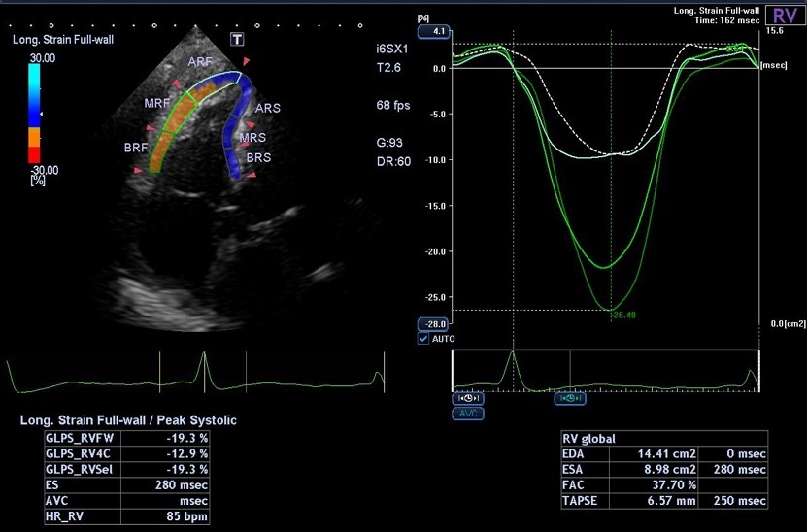Click the RV view indicator box
The width and height of the screenshot is (807, 532).
(x=783, y=15)
